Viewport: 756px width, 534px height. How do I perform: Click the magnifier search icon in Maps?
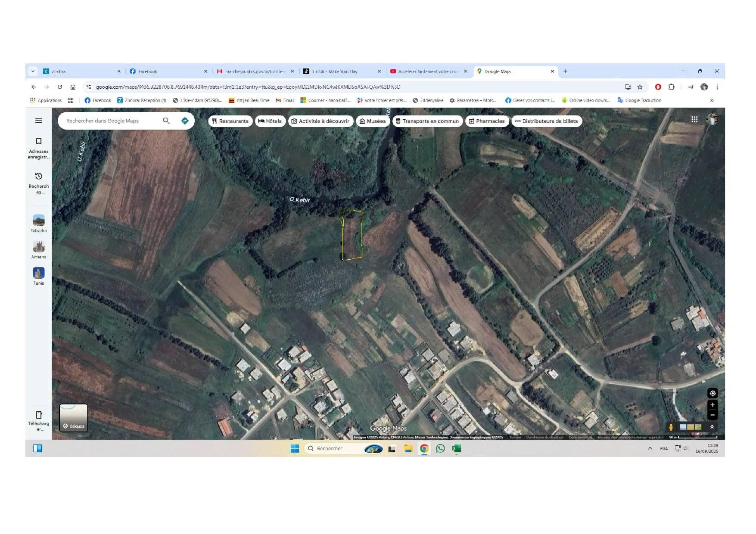coord(166,121)
